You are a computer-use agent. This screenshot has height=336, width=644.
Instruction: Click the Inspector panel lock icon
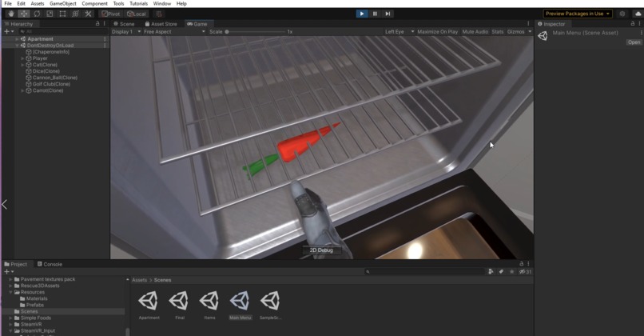pos(633,24)
